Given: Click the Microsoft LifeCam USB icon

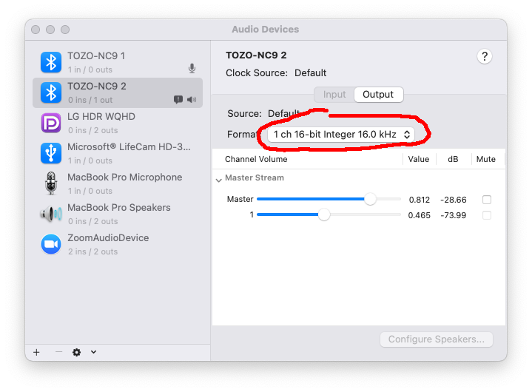Looking at the screenshot, I should [x=50, y=153].
